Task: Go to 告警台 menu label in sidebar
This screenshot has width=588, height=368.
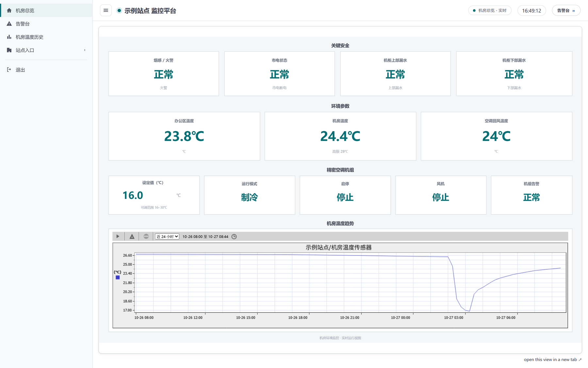Action: pos(23,24)
